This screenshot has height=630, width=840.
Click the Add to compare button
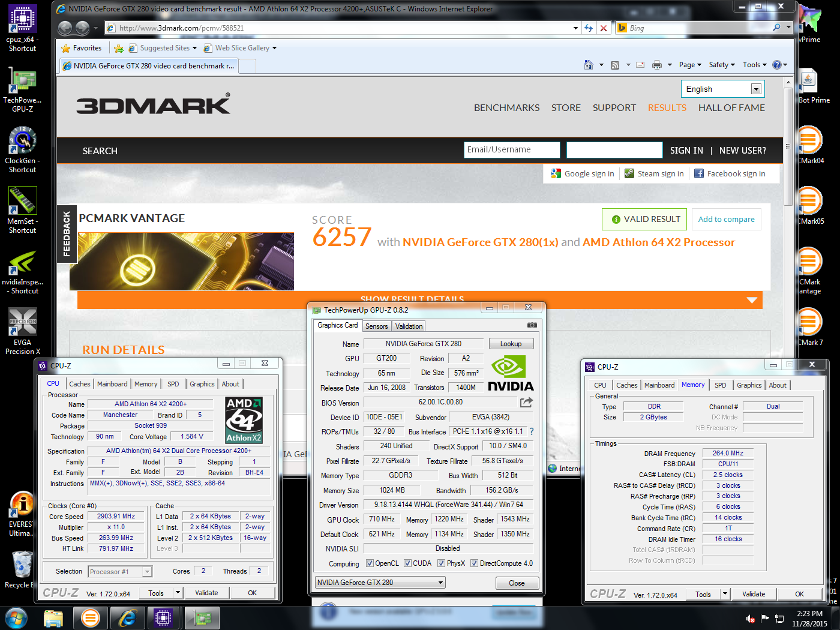point(727,219)
